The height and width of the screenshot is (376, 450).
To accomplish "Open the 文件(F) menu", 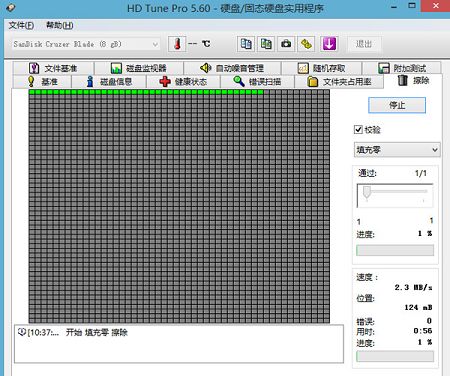I will [x=21, y=25].
